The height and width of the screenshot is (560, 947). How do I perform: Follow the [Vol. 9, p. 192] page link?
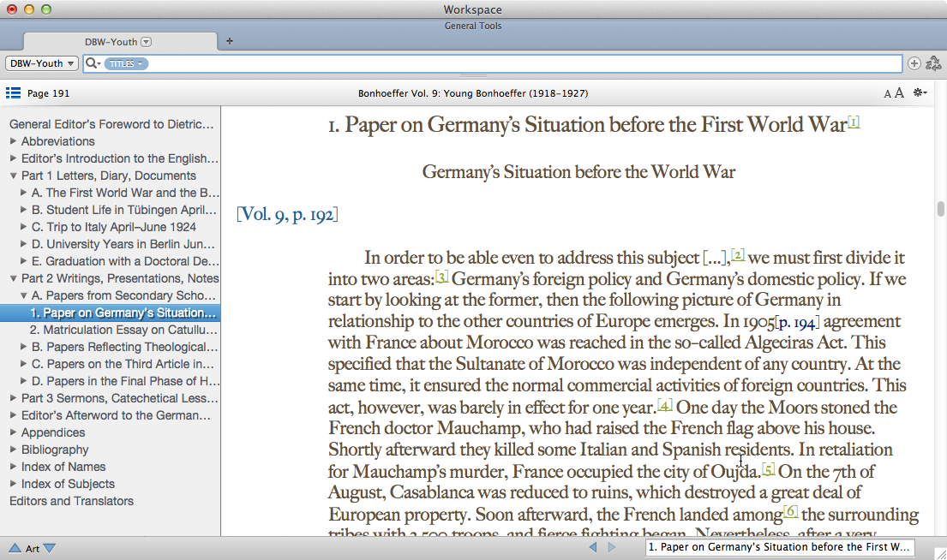(287, 214)
